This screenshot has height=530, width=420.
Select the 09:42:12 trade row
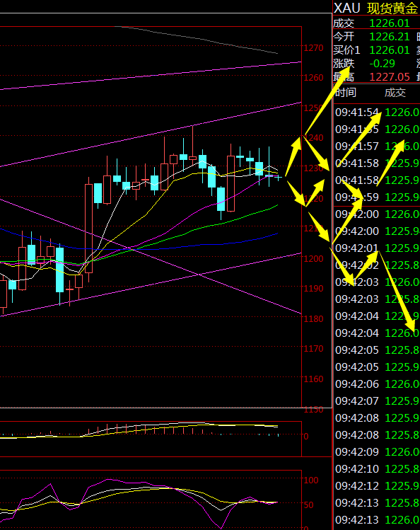377,485
